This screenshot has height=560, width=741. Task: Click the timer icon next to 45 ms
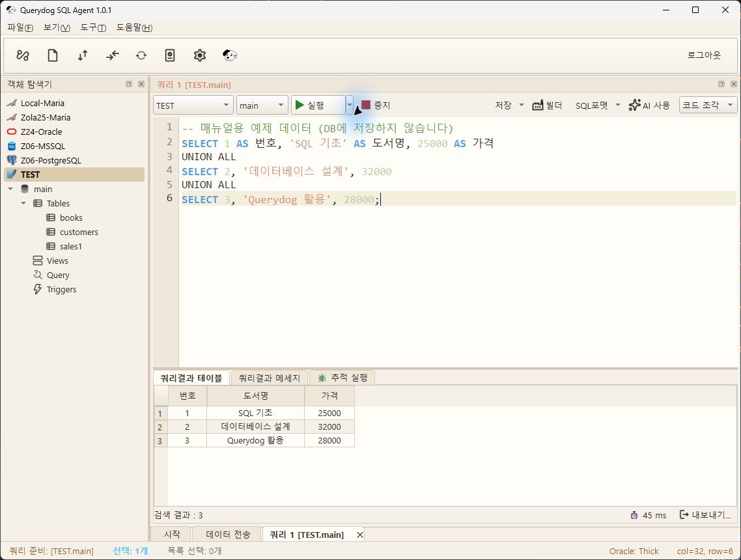coord(634,515)
